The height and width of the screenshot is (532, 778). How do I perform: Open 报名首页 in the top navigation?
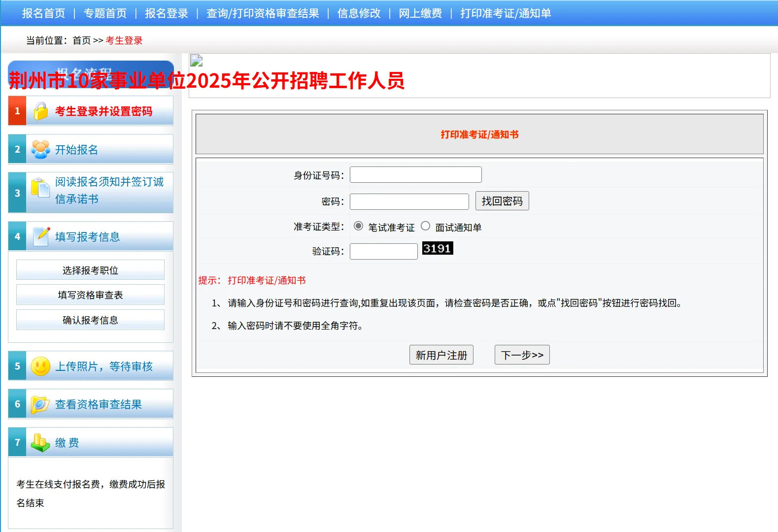[44, 13]
